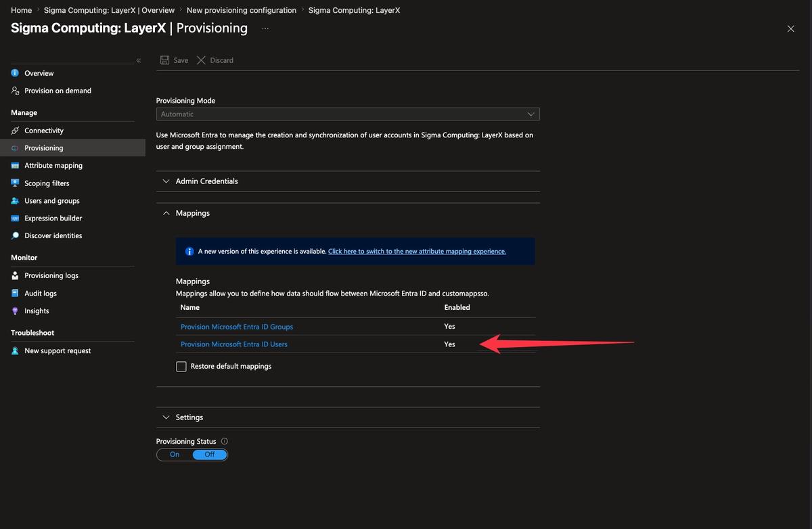Click the Scoping filters icon
The width and height of the screenshot is (812, 529).
(15, 183)
